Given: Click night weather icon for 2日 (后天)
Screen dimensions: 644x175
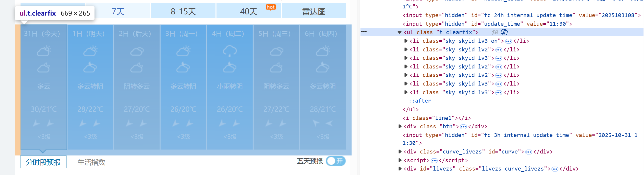Looking at the screenshot, I should (x=137, y=67).
